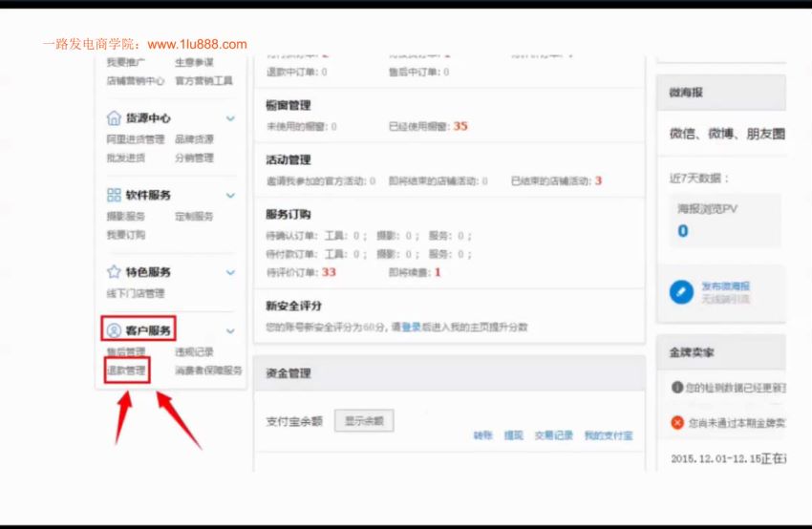
Task: Collapse the 特色服务 section chevron
Action: [230, 272]
